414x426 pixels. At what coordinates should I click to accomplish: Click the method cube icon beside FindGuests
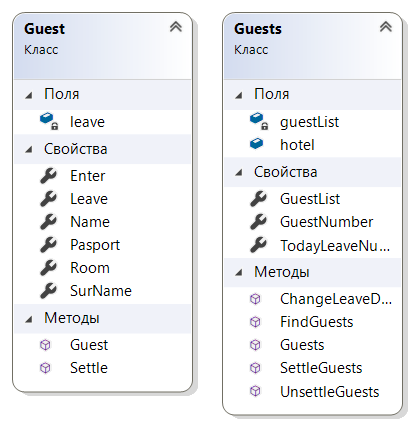click(x=255, y=322)
